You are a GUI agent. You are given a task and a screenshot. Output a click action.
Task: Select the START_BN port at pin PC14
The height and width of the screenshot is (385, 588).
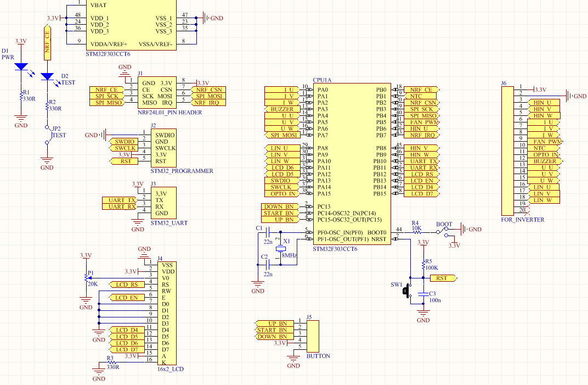(279, 213)
